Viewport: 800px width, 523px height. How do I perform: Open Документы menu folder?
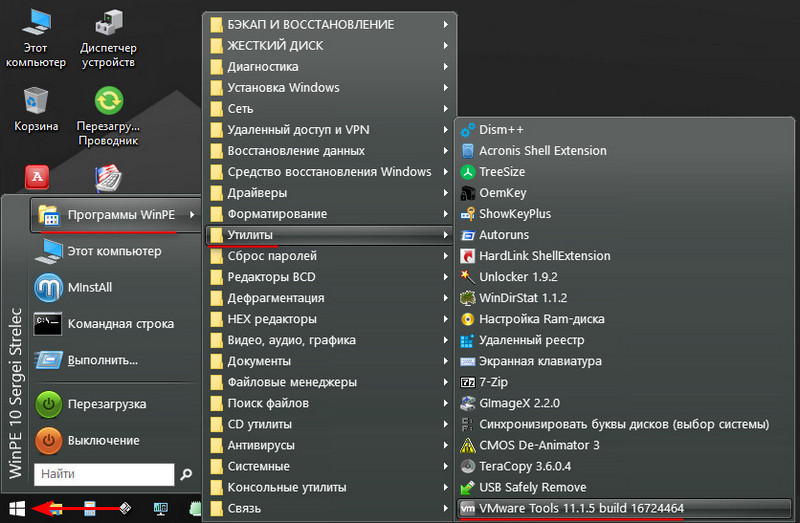[330, 361]
